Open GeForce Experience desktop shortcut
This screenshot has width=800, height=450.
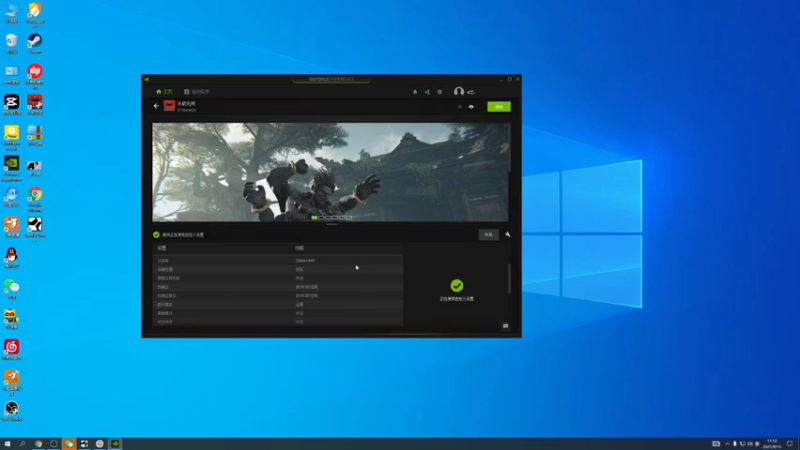pos(12,169)
